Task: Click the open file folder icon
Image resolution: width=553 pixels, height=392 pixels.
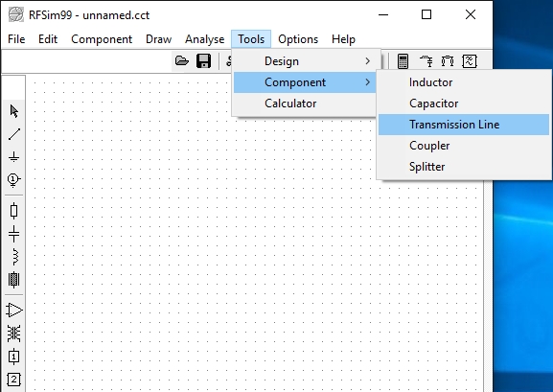Action: click(182, 61)
